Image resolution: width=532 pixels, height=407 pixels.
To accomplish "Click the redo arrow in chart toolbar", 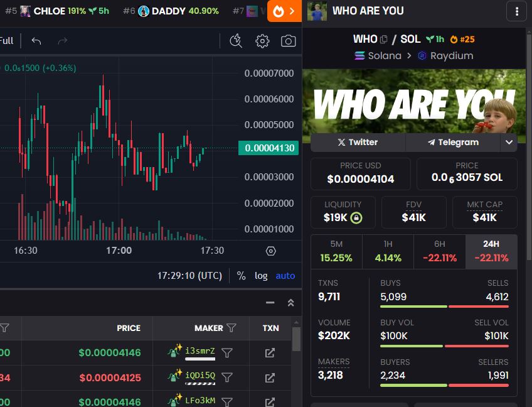I will 63,41.
